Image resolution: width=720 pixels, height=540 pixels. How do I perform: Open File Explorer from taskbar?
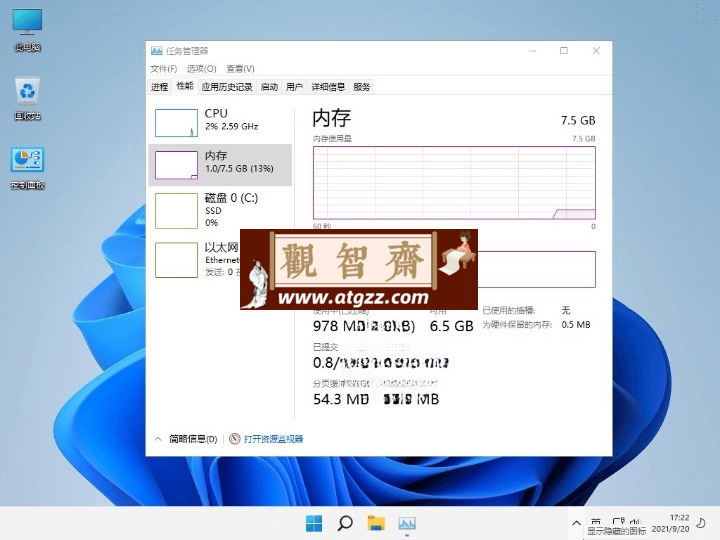376,523
